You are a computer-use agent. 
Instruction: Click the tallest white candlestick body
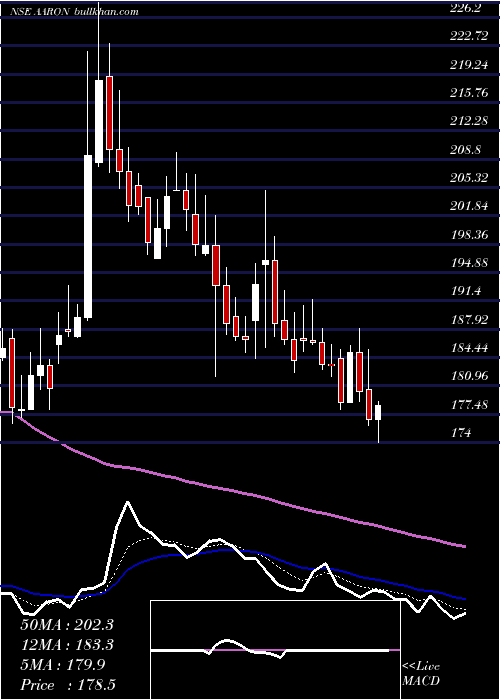click(88, 237)
